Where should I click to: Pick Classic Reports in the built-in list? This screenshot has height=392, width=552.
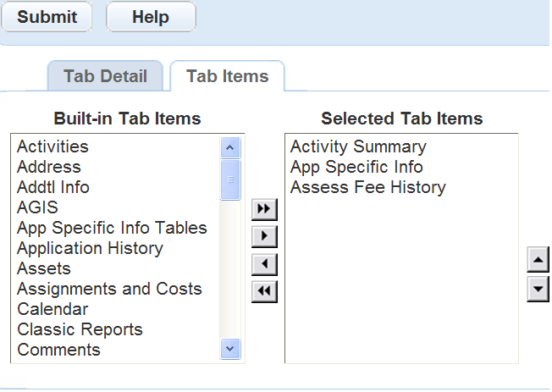[x=80, y=329]
